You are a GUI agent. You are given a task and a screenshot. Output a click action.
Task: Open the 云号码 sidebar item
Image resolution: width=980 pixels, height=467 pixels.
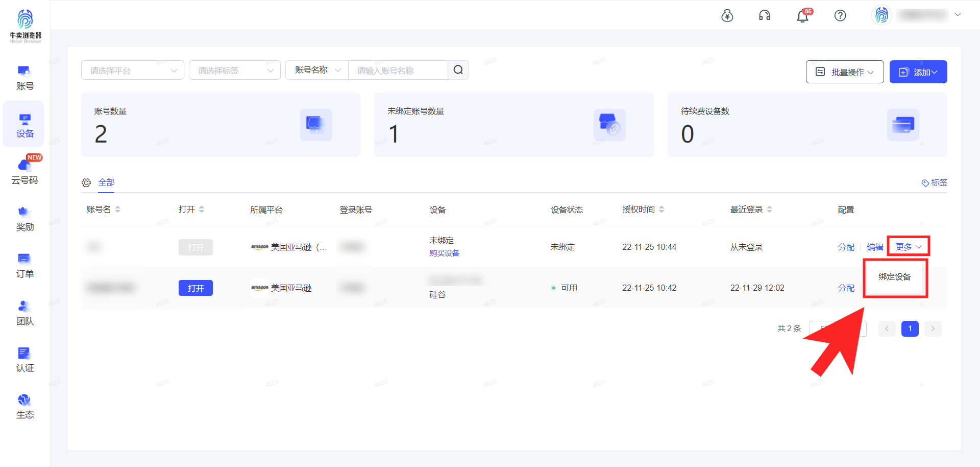tap(24, 171)
